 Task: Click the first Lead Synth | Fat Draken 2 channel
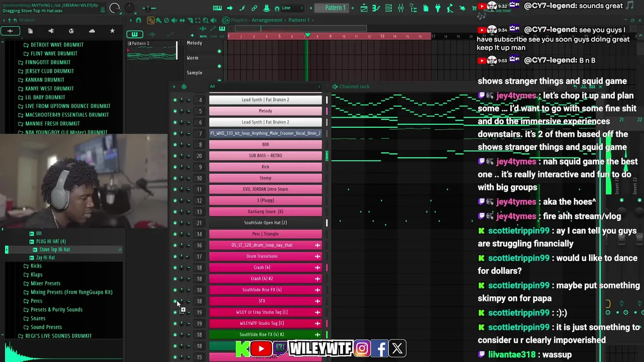(x=265, y=100)
